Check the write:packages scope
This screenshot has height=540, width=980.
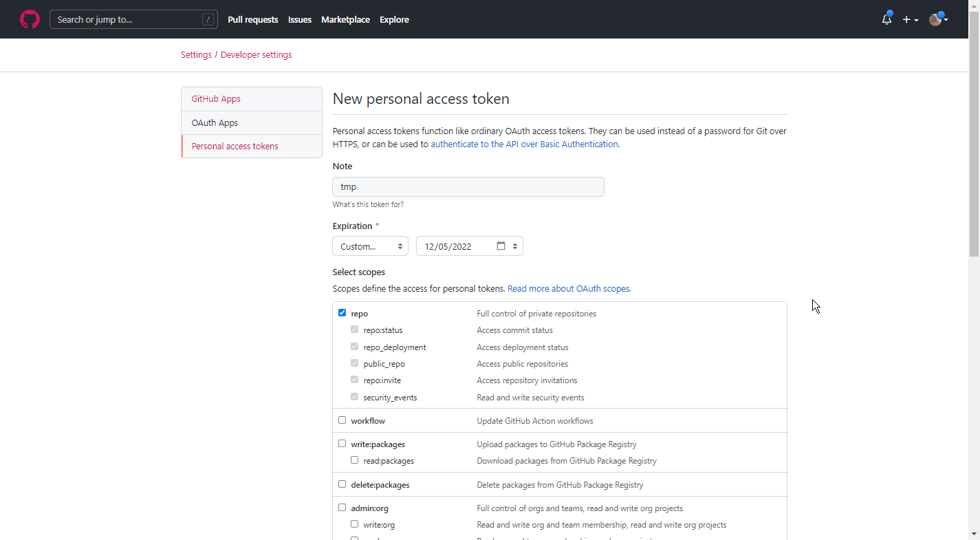coord(342,444)
